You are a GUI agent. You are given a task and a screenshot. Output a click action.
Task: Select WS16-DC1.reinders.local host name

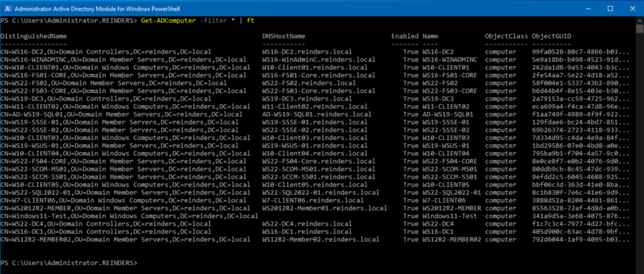pos(307,231)
